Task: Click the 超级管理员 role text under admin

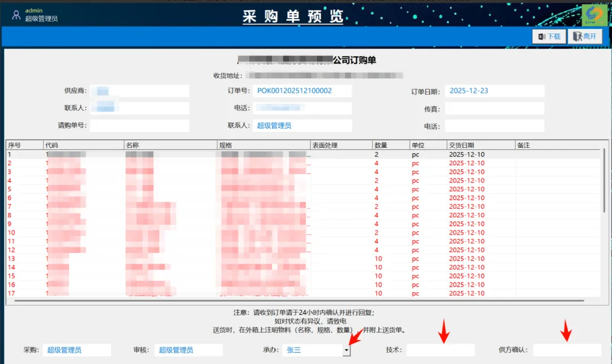Action: pyautogui.click(x=41, y=19)
